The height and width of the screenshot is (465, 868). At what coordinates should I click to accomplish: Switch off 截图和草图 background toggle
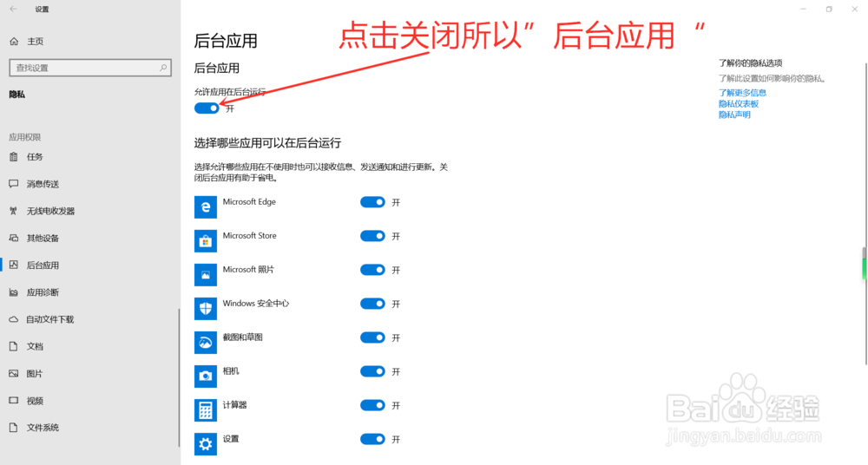click(372, 337)
